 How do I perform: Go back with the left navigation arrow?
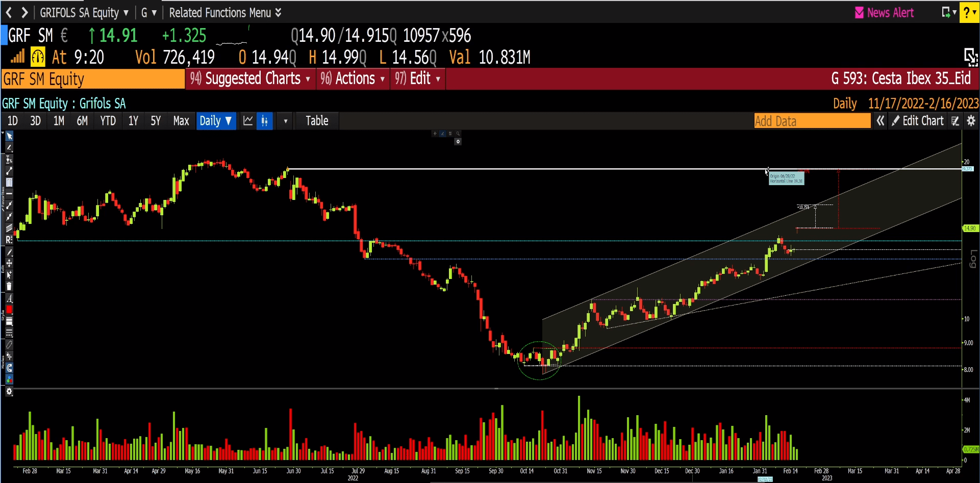9,12
